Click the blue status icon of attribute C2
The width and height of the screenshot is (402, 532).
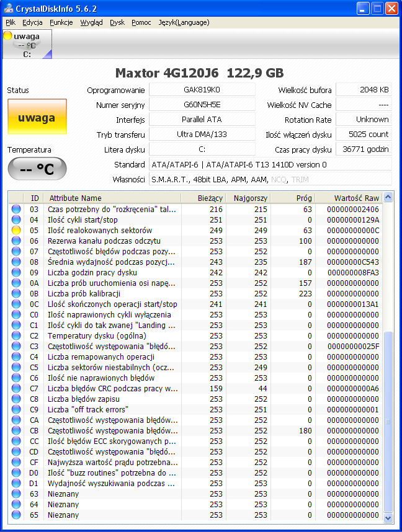16,335
